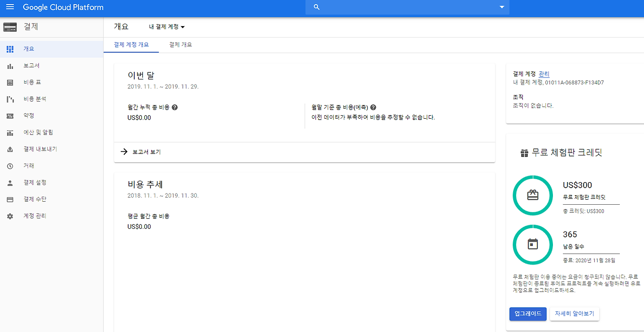Click the 거래 clock icon
Screen dimensions: 644x332
pyautogui.click(x=10, y=166)
